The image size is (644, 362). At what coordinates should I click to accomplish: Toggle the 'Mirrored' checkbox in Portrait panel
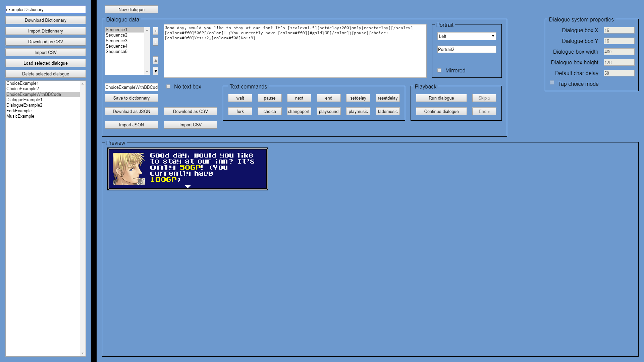coord(439,70)
